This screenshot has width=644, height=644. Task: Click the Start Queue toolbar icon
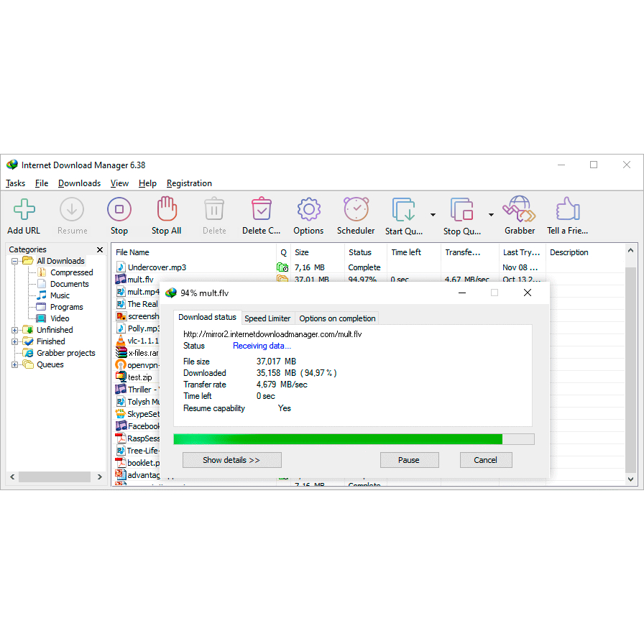[403, 209]
